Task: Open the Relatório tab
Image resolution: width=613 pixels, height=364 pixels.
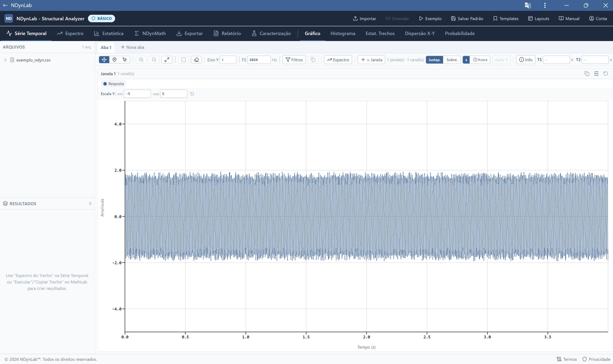Action: pyautogui.click(x=227, y=33)
